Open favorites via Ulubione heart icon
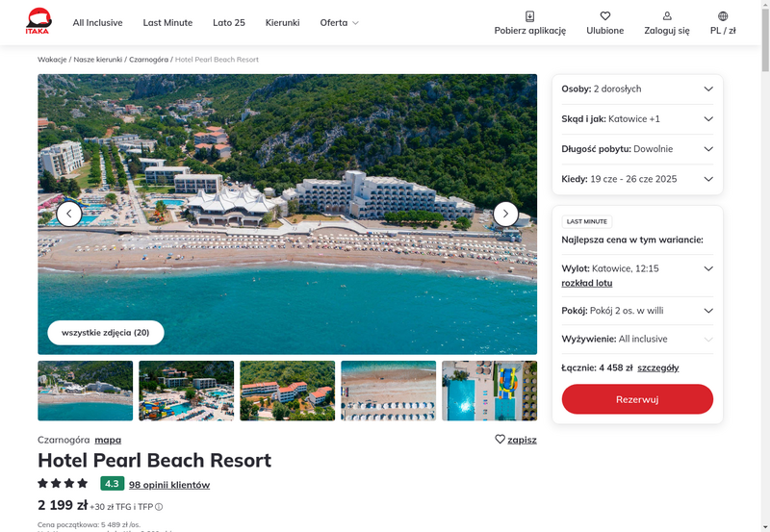Image resolution: width=770 pixels, height=532 pixels. point(605,16)
